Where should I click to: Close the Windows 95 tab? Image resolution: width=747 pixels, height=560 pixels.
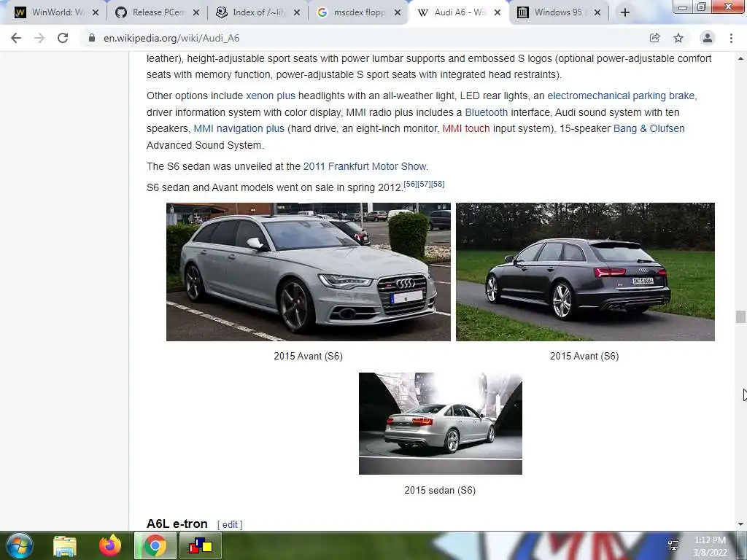click(597, 12)
